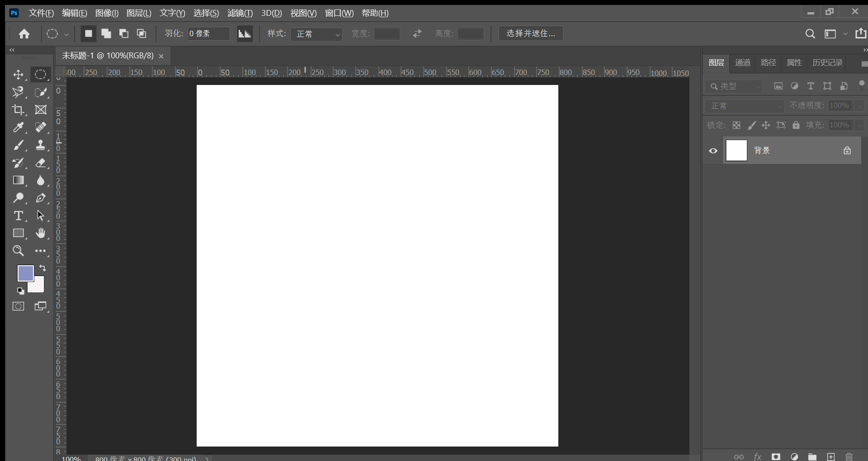Screen dimensions: 868x461
Task: Choose New Selection mode
Action: [89, 33]
